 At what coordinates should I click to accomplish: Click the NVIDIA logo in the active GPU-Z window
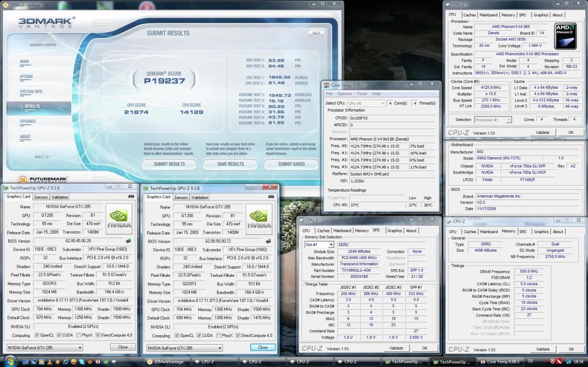(259, 219)
